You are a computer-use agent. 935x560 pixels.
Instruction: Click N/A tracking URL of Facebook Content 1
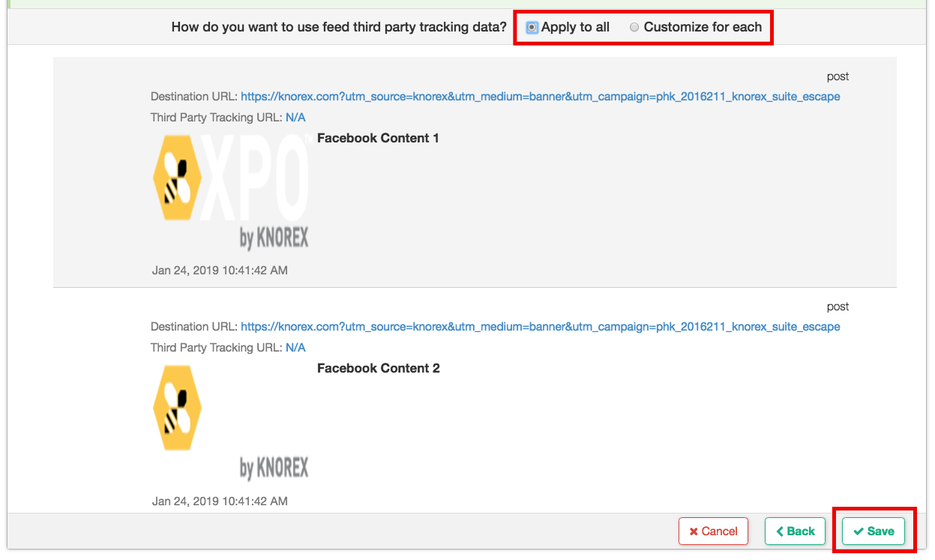point(295,118)
